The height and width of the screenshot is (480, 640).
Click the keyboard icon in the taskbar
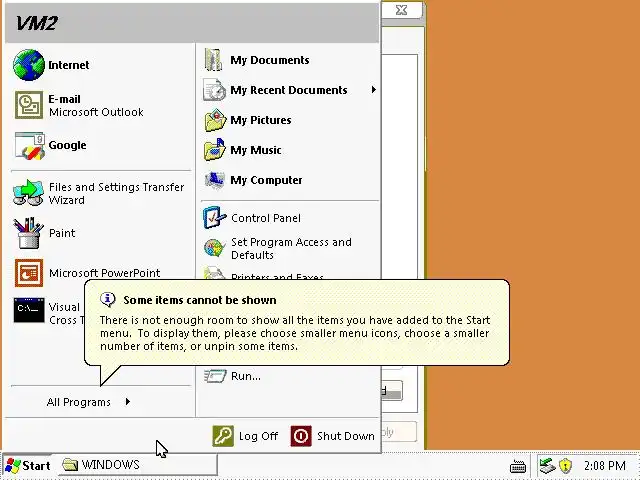(518, 466)
